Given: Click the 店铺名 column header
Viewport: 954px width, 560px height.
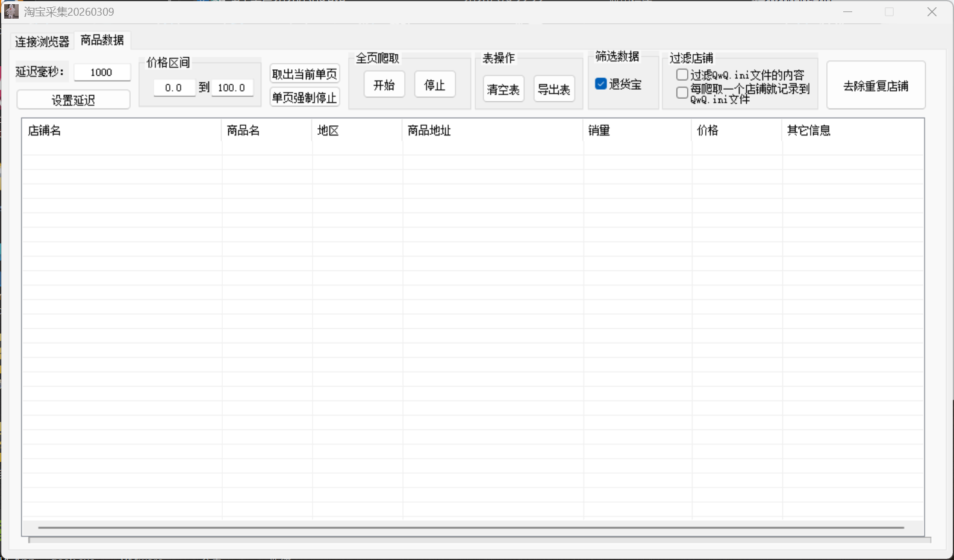Looking at the screenshot, I should pyautogui.click(x=122, y=131).
